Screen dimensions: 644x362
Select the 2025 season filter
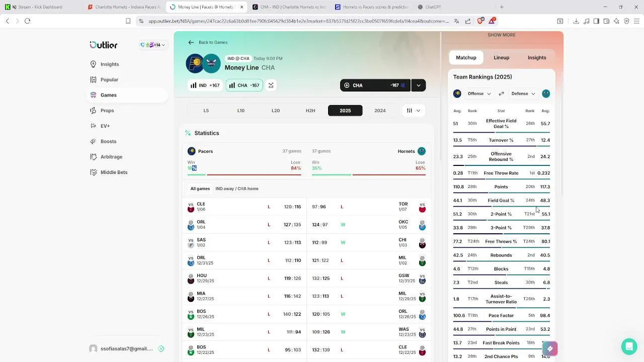click(345, 111)
